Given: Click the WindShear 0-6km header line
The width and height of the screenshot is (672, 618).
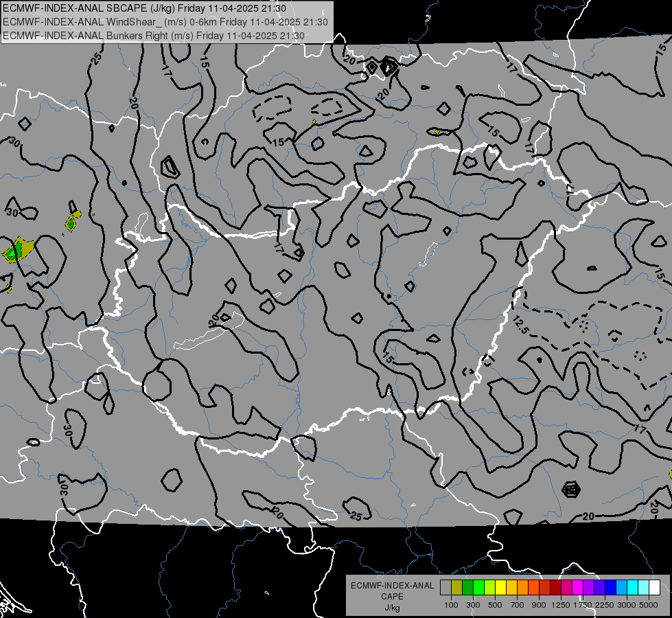Looking at the screenshot, I should tap(165, 22).
